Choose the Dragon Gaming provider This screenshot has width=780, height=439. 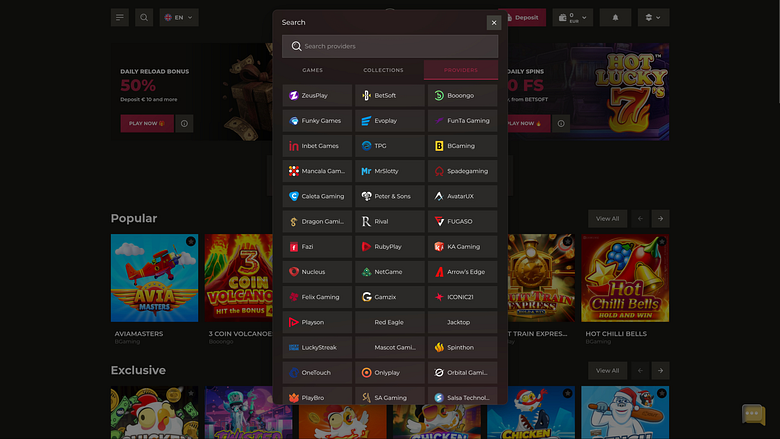point(317,221)
